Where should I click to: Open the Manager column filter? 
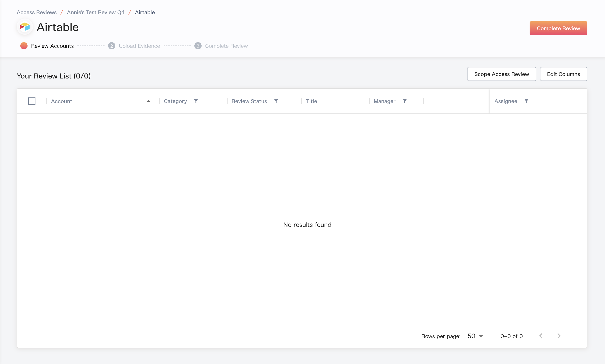click(x=405, y=101)
